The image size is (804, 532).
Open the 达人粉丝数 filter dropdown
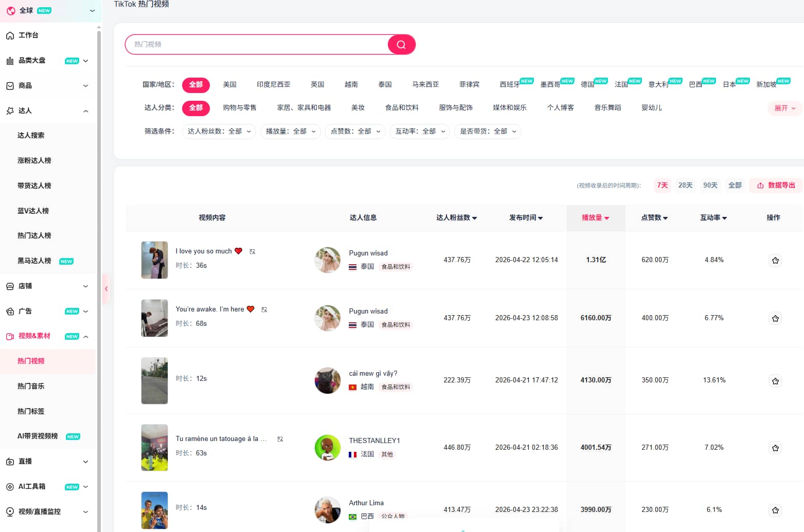pos(219,132)
